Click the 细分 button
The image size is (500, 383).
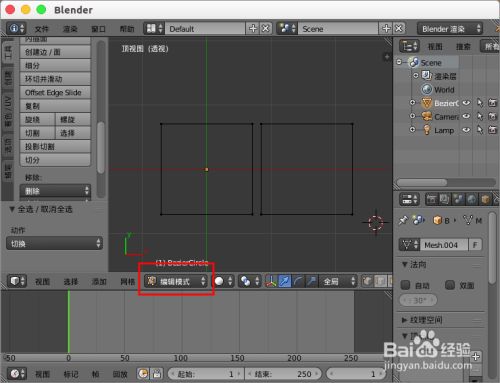[55, 65]
